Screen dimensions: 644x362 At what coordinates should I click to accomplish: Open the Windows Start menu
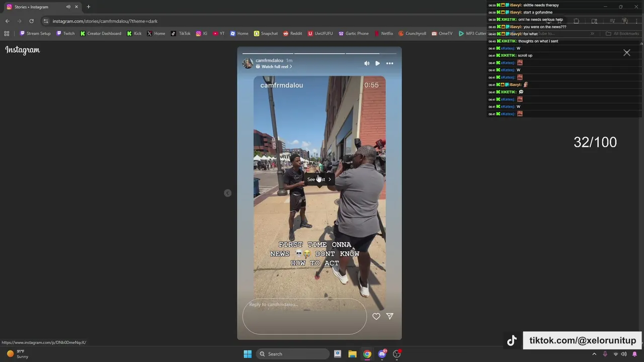(x=248, y=354)
